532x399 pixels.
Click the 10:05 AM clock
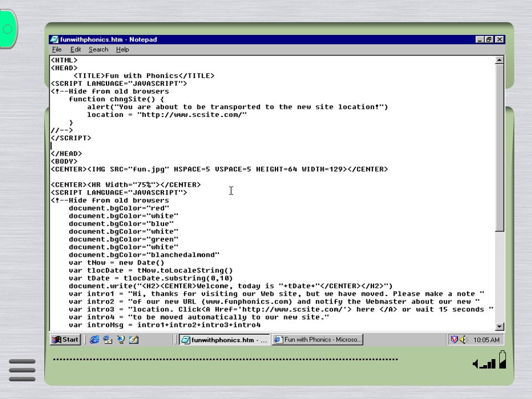tap(486, 340)
